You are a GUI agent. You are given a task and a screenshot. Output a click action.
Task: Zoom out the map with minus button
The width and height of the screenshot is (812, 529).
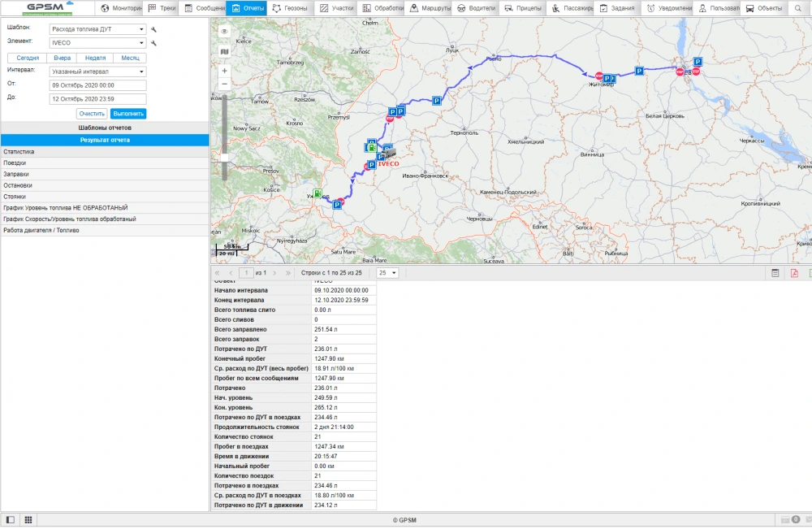pyautogui.click(x=224, y=83)
